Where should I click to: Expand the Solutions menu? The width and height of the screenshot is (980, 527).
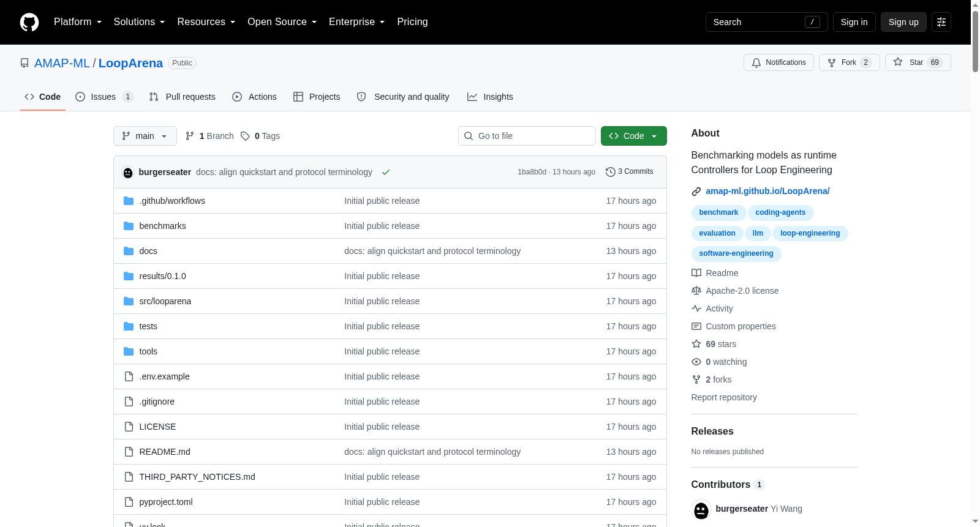point(139,22)
